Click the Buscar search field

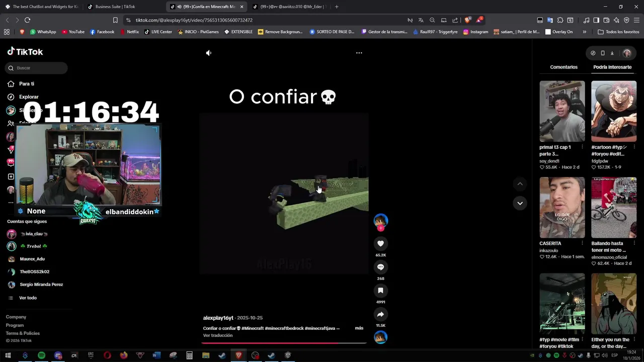click(x=36, y=68)
